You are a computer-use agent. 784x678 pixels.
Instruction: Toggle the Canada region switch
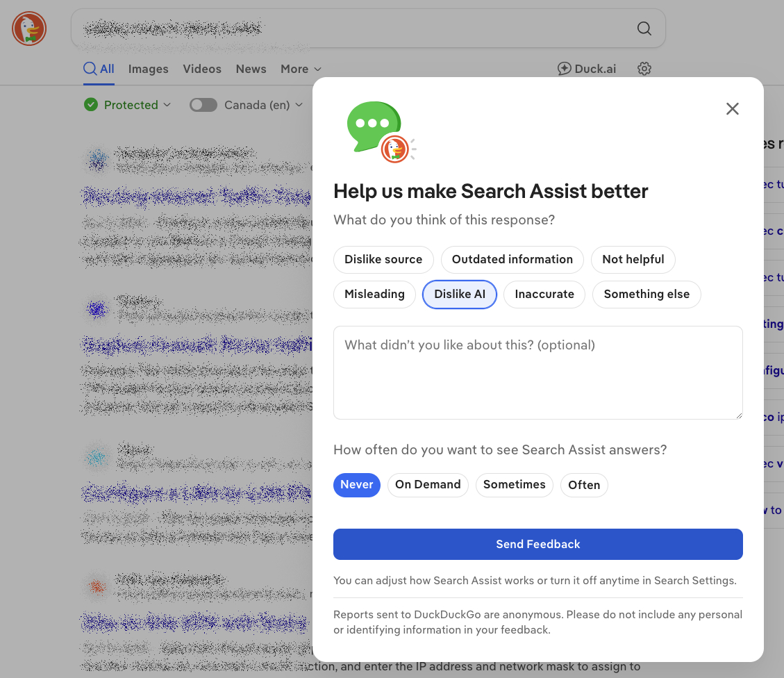[203, 105]
